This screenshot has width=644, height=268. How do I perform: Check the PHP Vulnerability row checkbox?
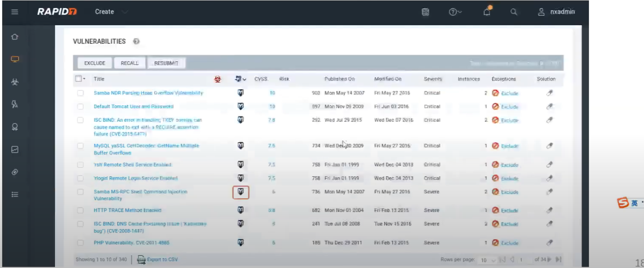coord(80,243)
